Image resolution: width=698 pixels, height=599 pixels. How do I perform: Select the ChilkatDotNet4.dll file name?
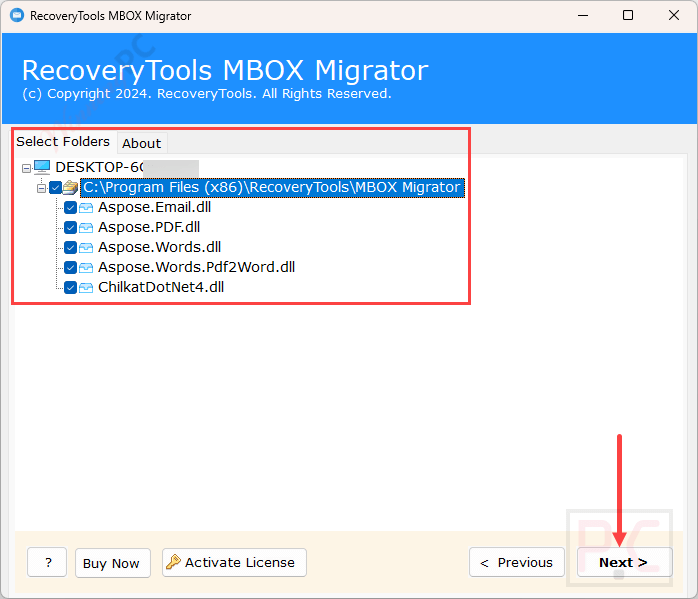(x=161, y=287)
